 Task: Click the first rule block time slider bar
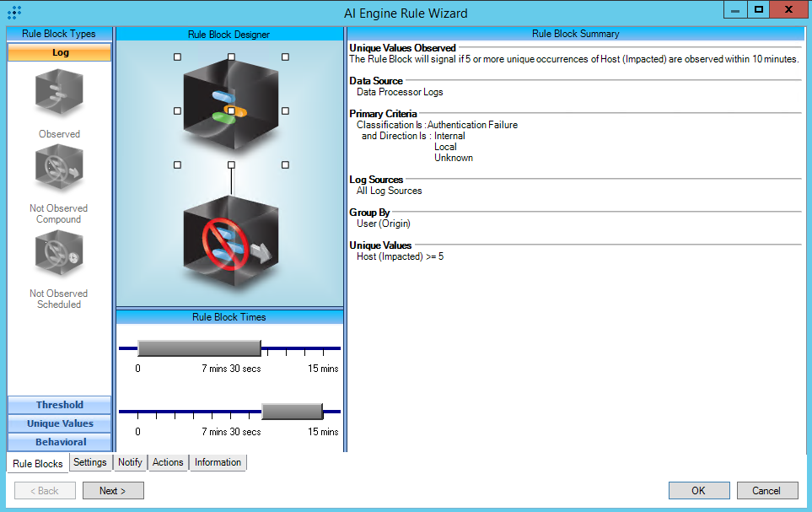tap(199, 348)
